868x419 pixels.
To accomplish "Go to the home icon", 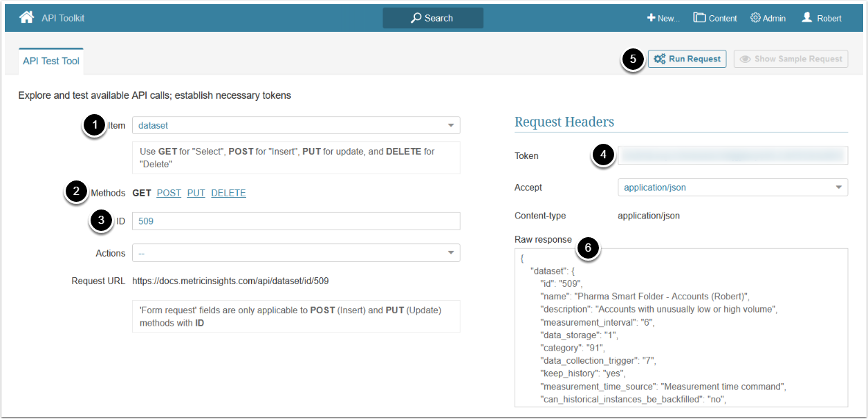I will 26,17.
